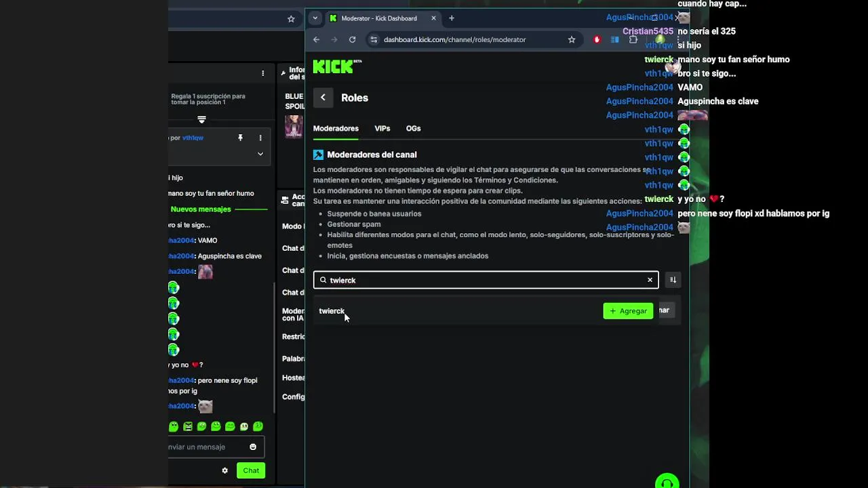Select the Moderadores tab
Viewport: 868px width, 488px height.
point(336,128)
